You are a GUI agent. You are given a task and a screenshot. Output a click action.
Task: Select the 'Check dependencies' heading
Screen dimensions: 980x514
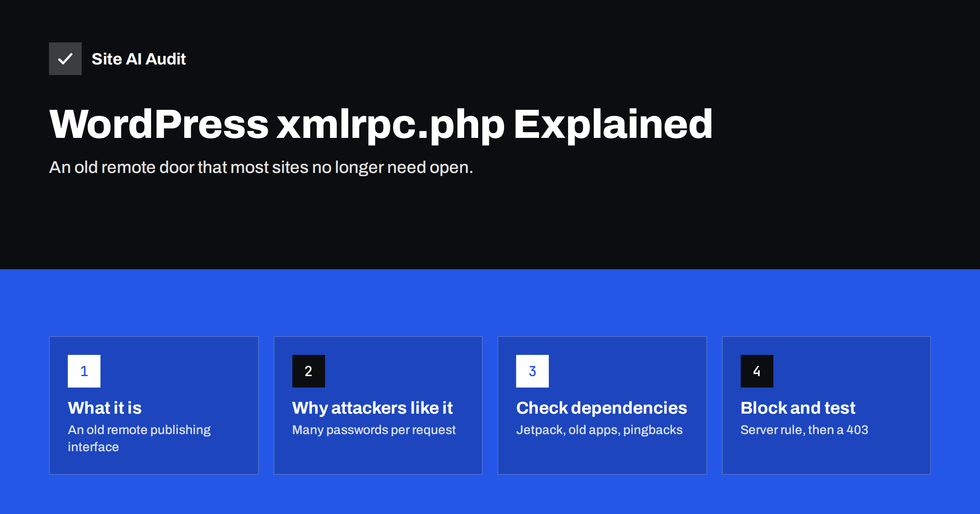point(602,408)
